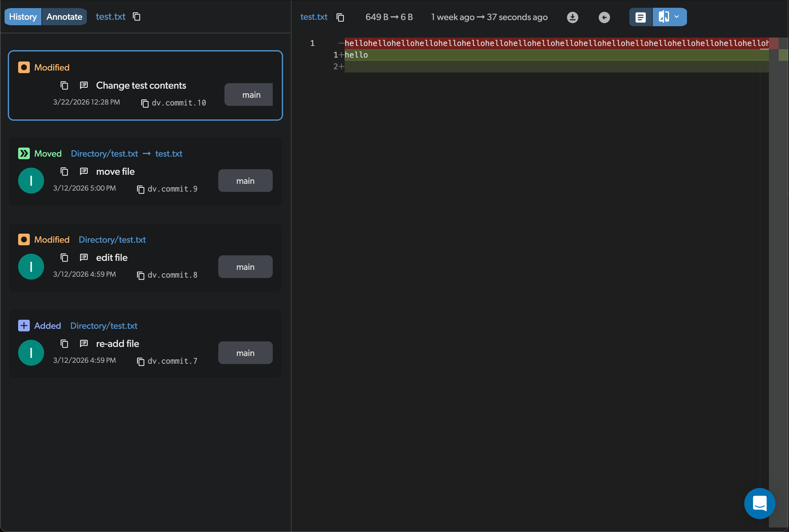
Task: Open test.txt destination link in Moved entry
Action: 169,154
